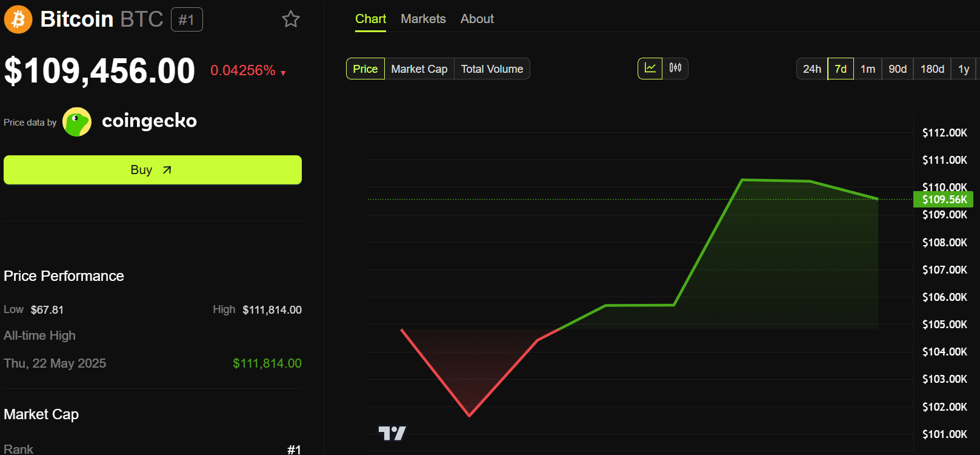Click the Bitcoin BTC title text
980x455 pixels.
click(x=102, y=19)
